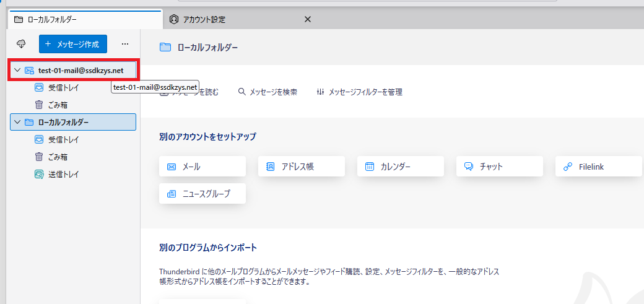Collapse the test-01-mail@ssdkzys.net account tree

(17, 71)
